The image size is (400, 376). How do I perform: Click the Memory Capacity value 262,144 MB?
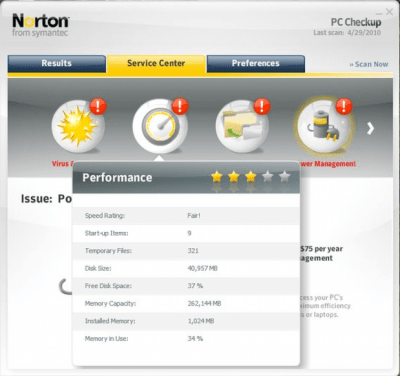[204, 304]
